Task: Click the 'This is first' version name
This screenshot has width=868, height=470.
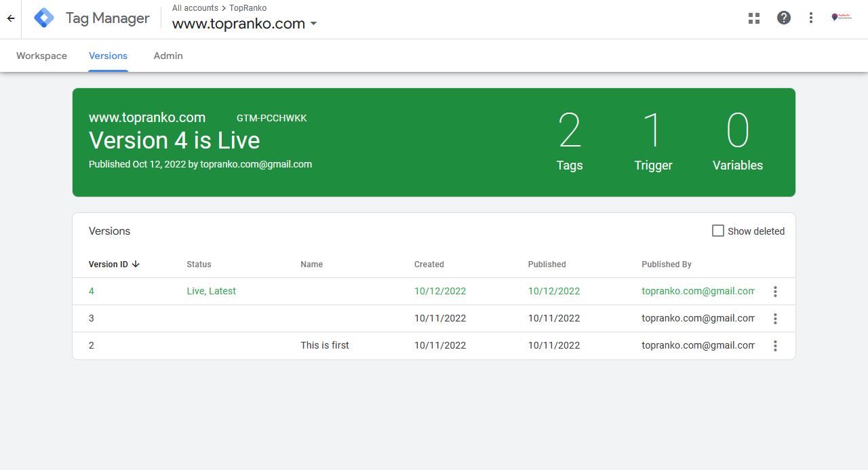Action: tap(325, 345)
